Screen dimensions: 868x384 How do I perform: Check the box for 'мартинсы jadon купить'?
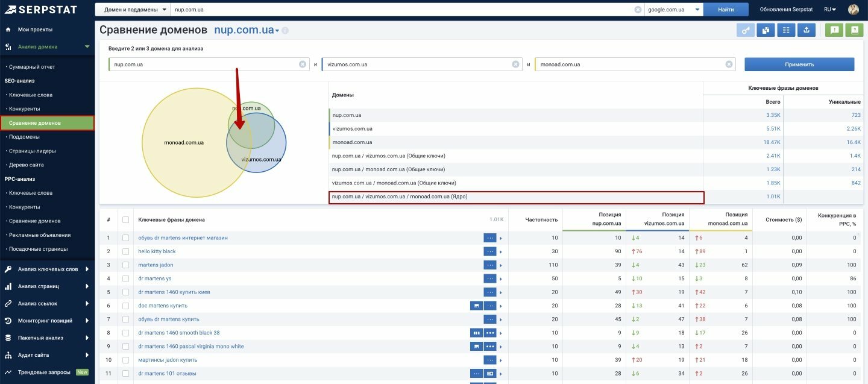(x=125, y=360)
